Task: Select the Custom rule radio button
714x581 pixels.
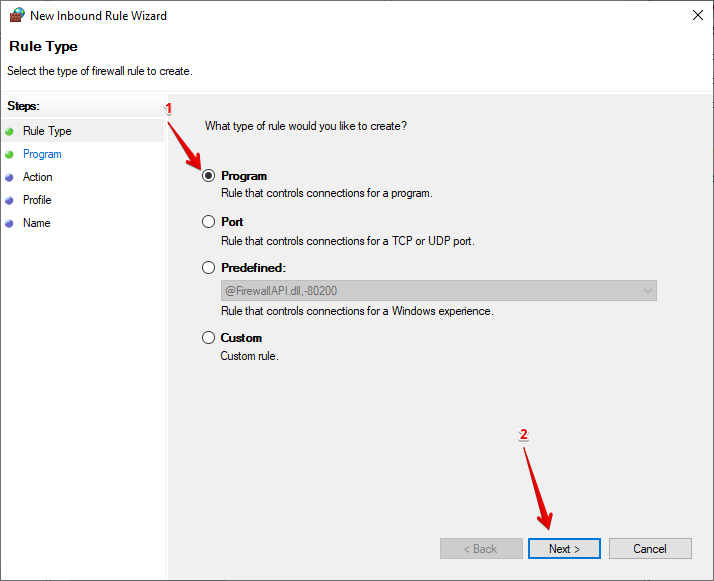Action: (208, 338)
